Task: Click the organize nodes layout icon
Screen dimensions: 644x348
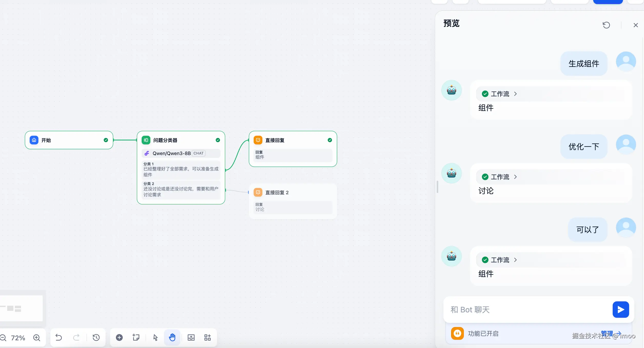Action: click(208, 337)
